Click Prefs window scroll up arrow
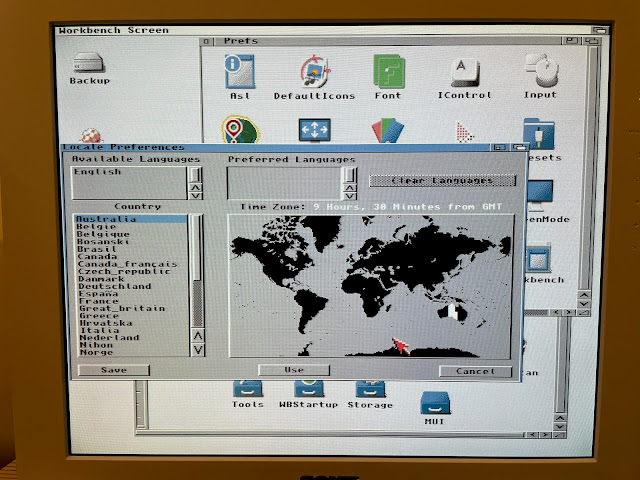This screenshot has height=480, width=640. click(x=584, y=295)
